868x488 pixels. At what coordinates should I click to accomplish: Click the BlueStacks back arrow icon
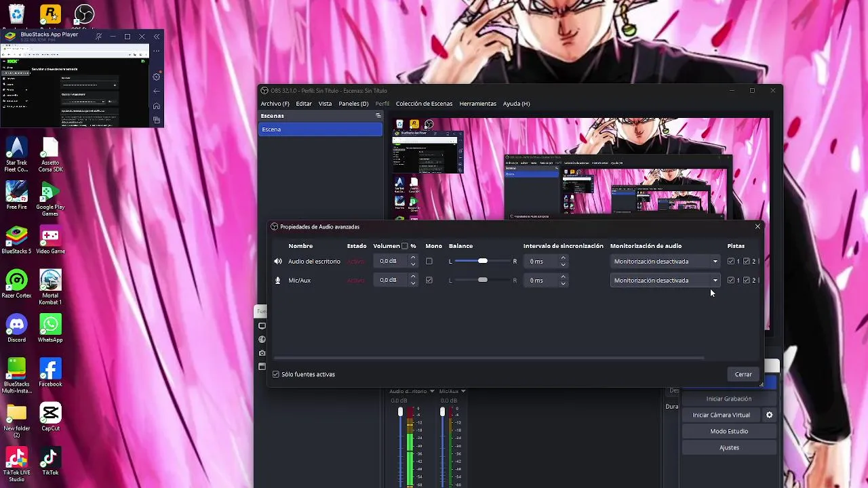[157, 91]
